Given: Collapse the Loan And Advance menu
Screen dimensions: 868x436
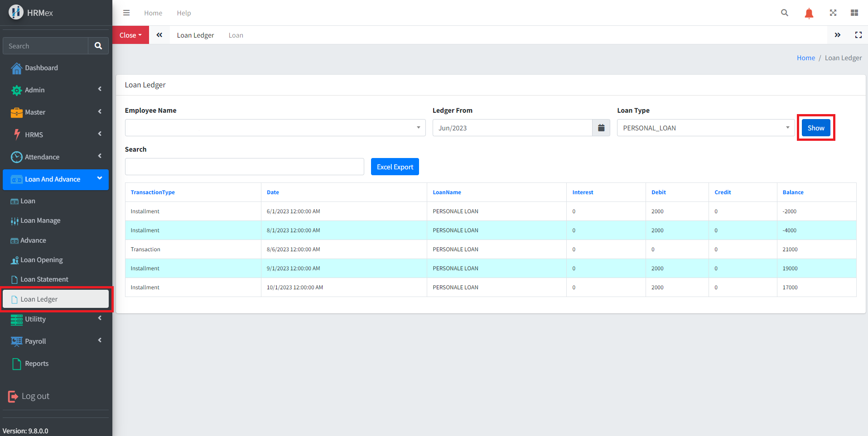Looking at the screenshot, I should (x=55, y=180).
